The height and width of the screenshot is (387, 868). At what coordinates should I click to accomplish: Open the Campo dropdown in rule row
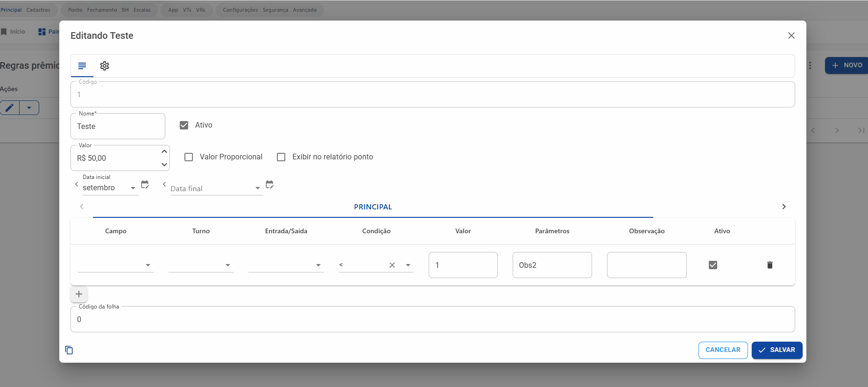[116, 265]
